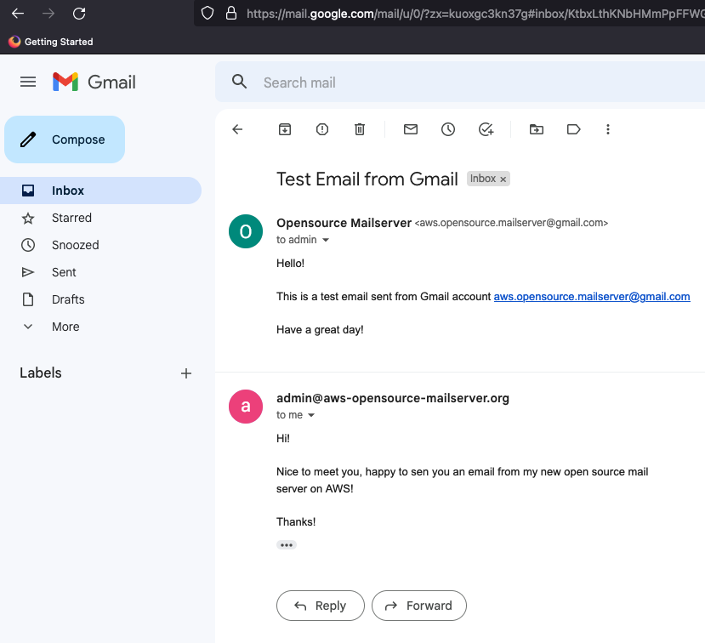This screenshot has width=706, height=643.
Task: Report this email as spam
Action: click(x=322, y=130)
